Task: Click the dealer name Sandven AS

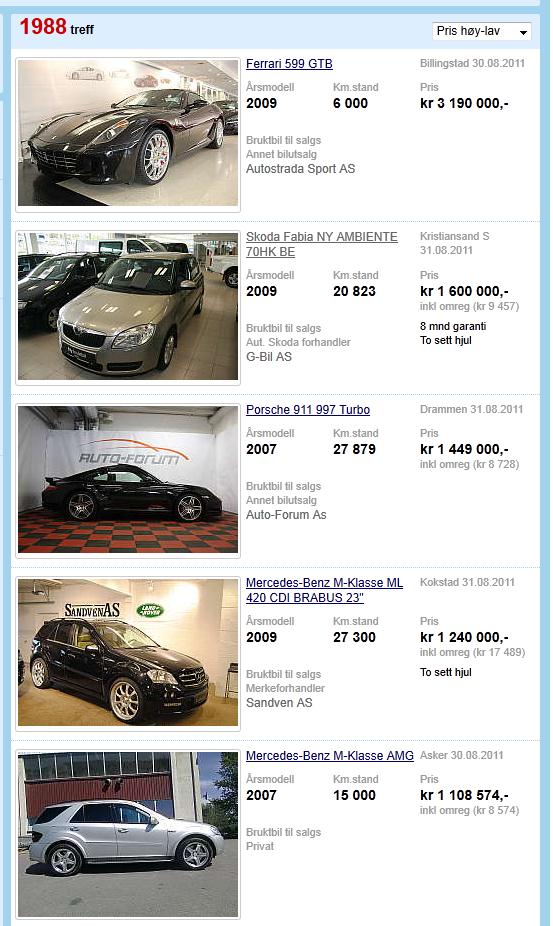Action: (x=279, y=703)
